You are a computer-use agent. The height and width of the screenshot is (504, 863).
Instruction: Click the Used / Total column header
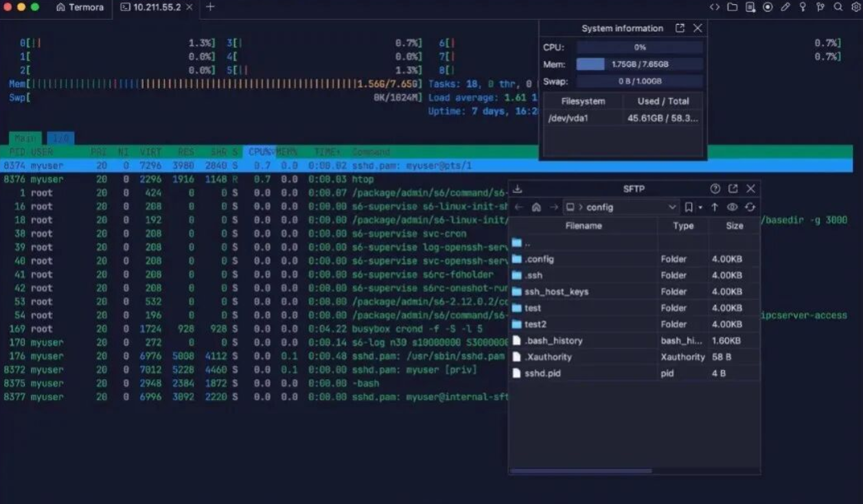click(x=663, y=101)
